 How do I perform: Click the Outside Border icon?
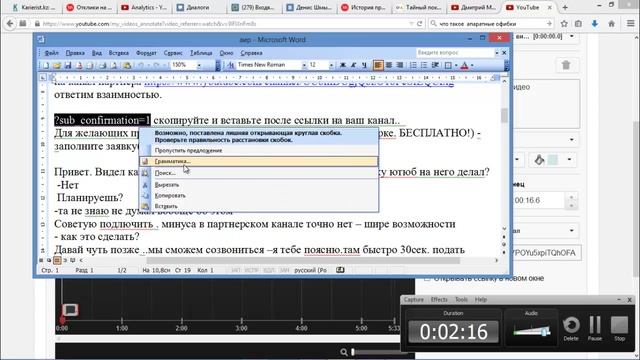point(448,65)
